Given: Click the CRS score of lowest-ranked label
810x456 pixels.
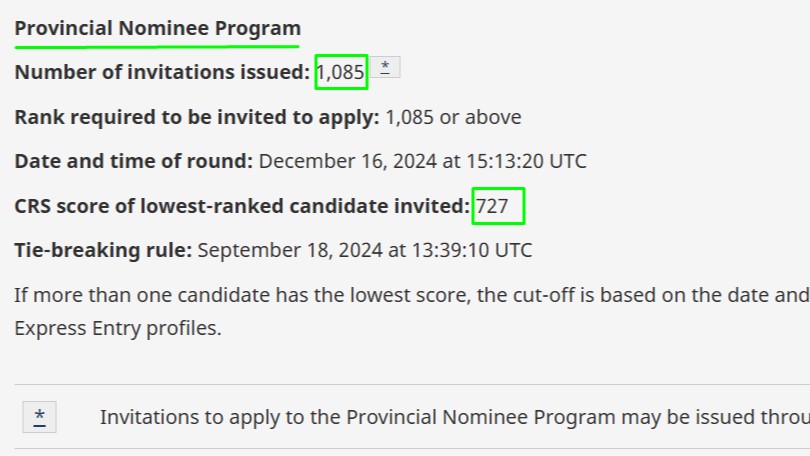Looking at the screenshot, I should click(242, 206).
